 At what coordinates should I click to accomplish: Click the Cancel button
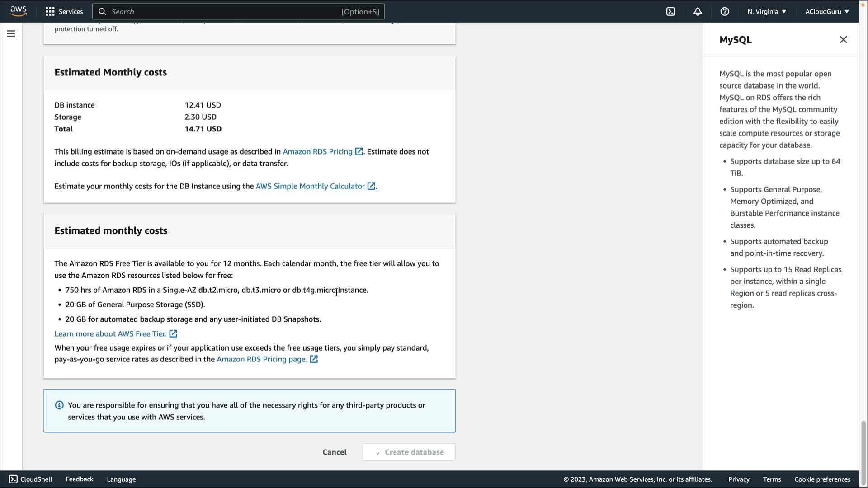[335, 452]
